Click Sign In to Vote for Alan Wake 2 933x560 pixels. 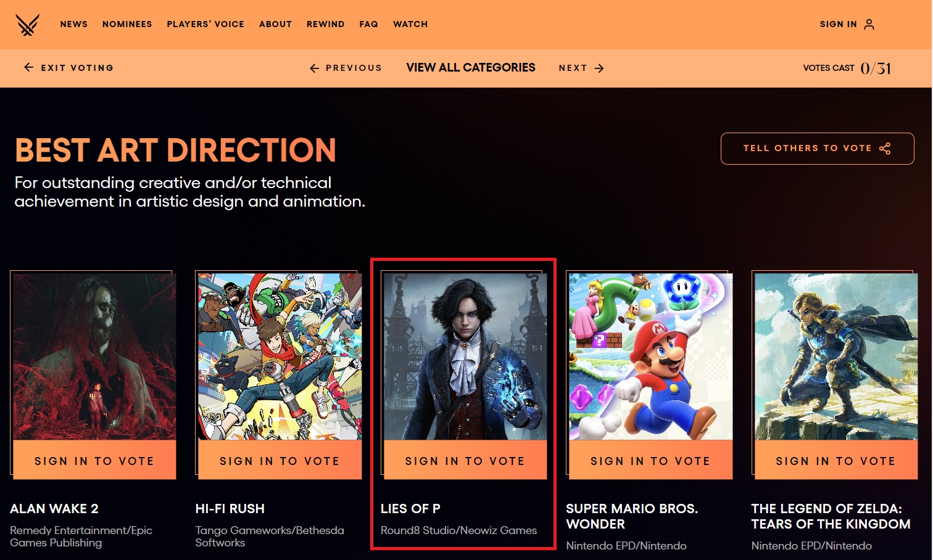click(94, 460)
